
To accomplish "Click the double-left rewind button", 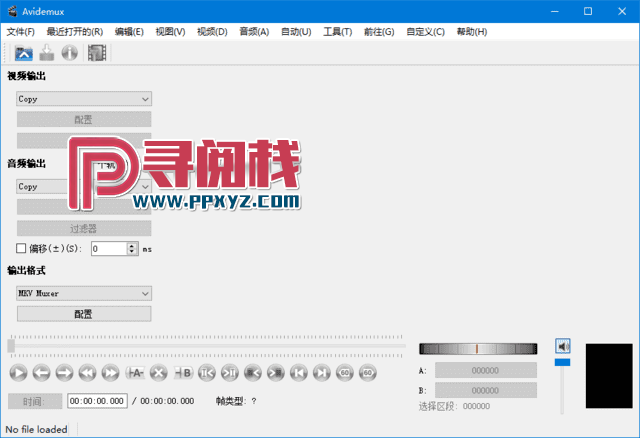I will [87, 373].
